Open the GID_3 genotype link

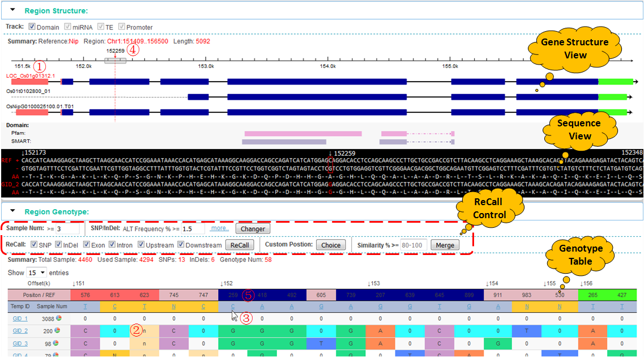point(20,343)
